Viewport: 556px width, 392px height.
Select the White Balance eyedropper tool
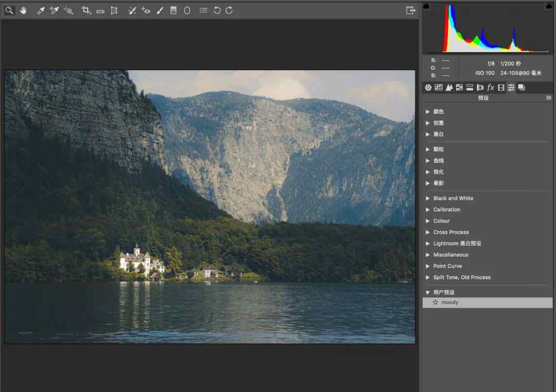click(x=41, y=10)
